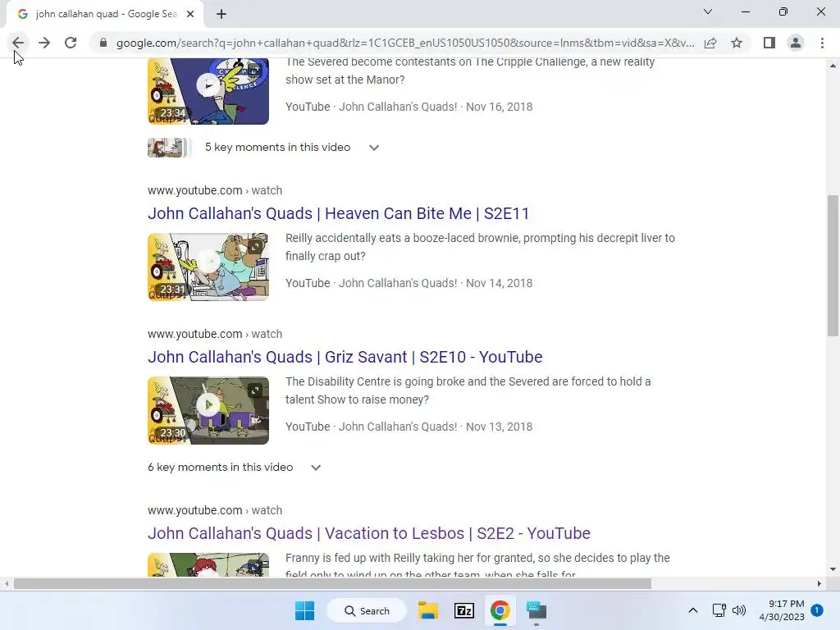Click www.youtube.com › watch above Heaven Can Bite Me

coord(215,190)
